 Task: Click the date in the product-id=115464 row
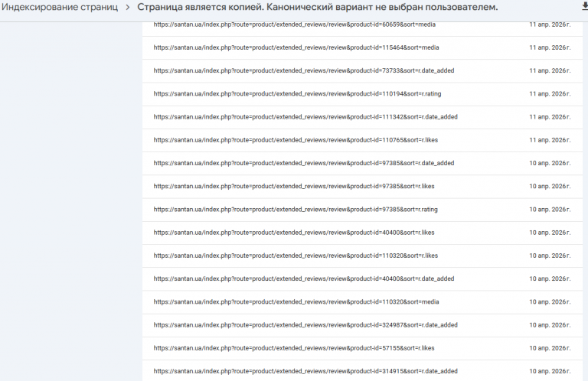550,47
